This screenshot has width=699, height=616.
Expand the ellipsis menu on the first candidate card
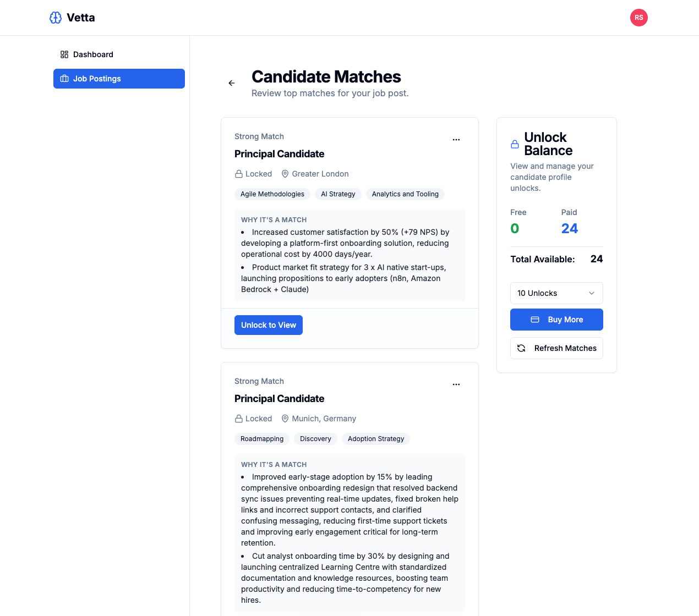coord(456,140)
